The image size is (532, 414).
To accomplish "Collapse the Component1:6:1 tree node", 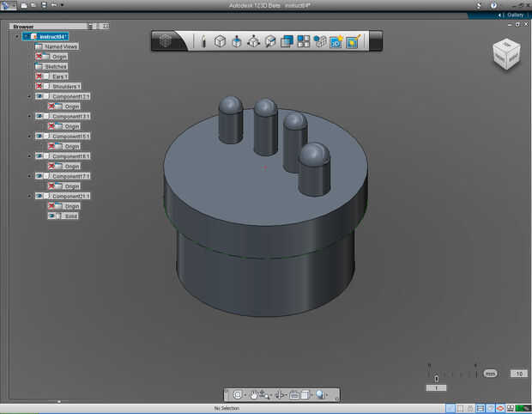I will [x=29, y=156].
